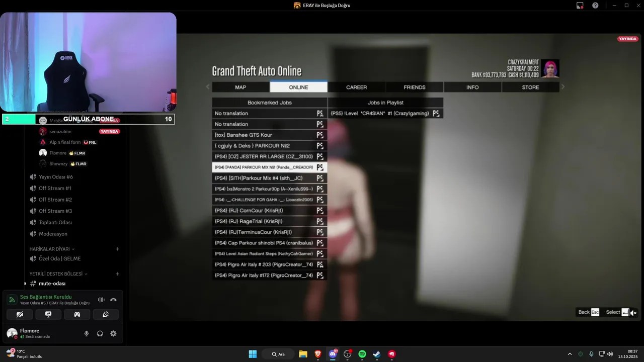Viewport: 644px width, 362px height.
Task: Open the soundboard button
Action: 106,314
